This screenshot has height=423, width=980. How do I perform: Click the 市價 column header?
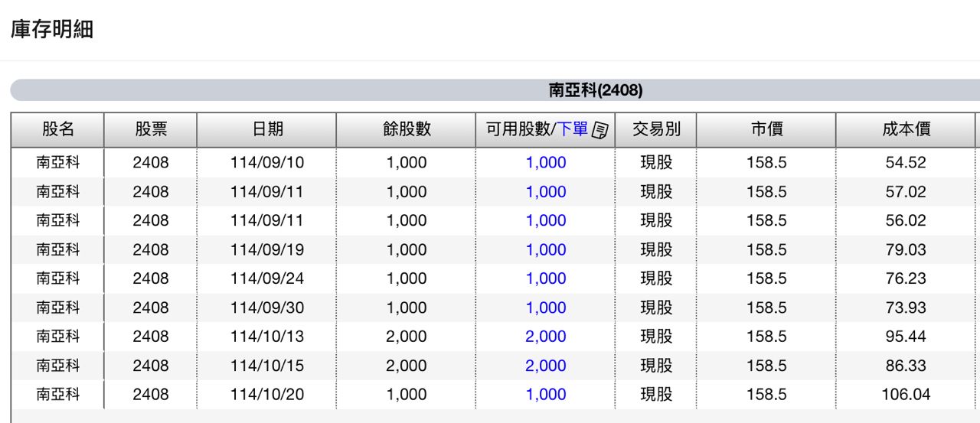[766, 129]
